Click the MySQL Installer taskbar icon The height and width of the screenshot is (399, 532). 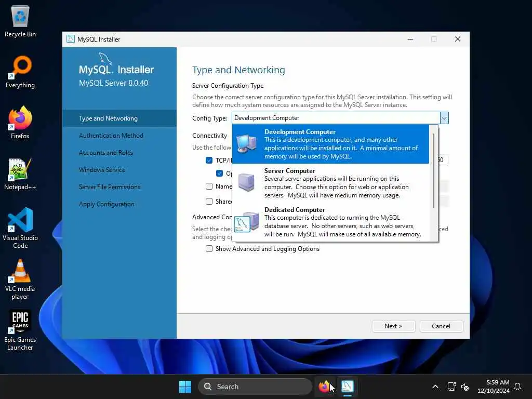point(348,387)
